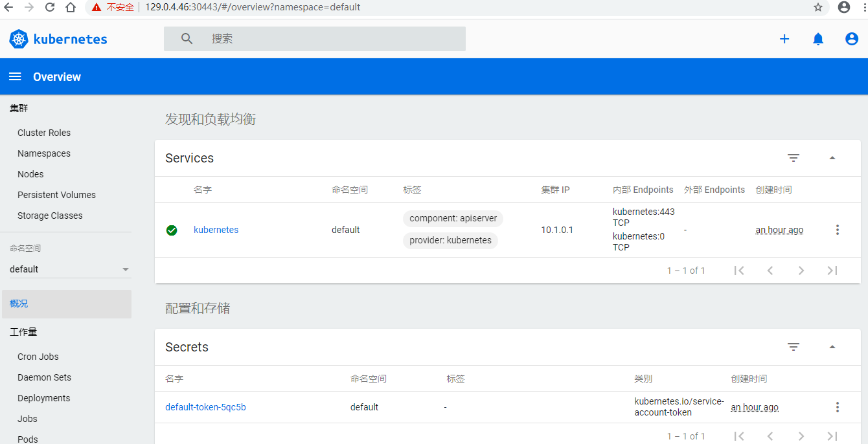Viewport: 868px width, 444px height.
Task: Open Storage Classes in sidebar
Action: [x=50, y=216]
